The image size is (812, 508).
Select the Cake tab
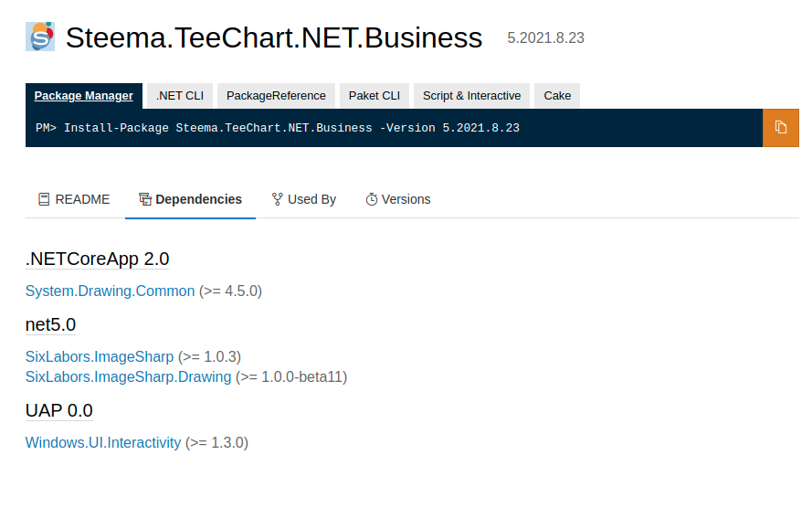(557, 96)
